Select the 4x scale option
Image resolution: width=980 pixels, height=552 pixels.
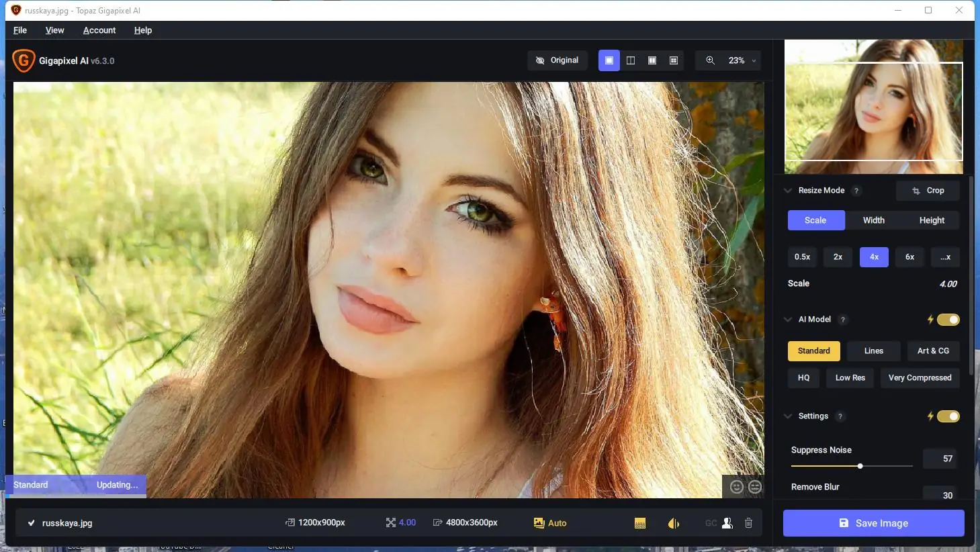click(x=874, y=257)
